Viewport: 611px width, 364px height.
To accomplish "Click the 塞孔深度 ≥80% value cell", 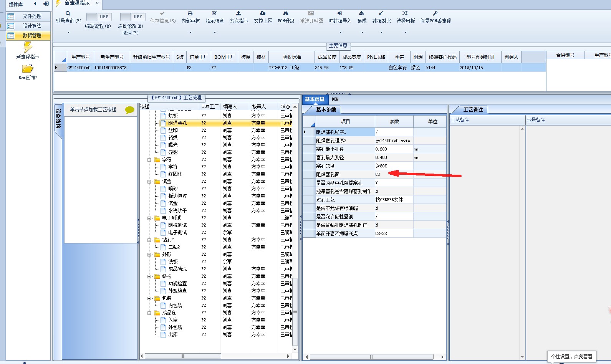I will coord(394,166).
